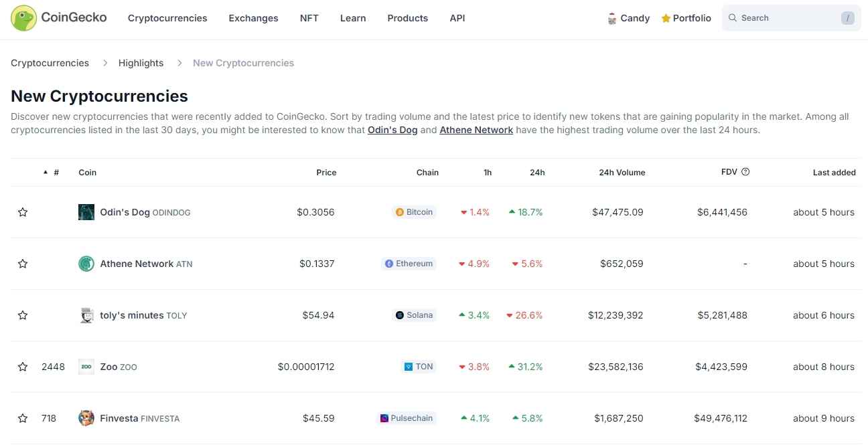The height and width of the screenshot is (447, 868).
Task: Click the Athene Network coin icon
Action: 86,264
